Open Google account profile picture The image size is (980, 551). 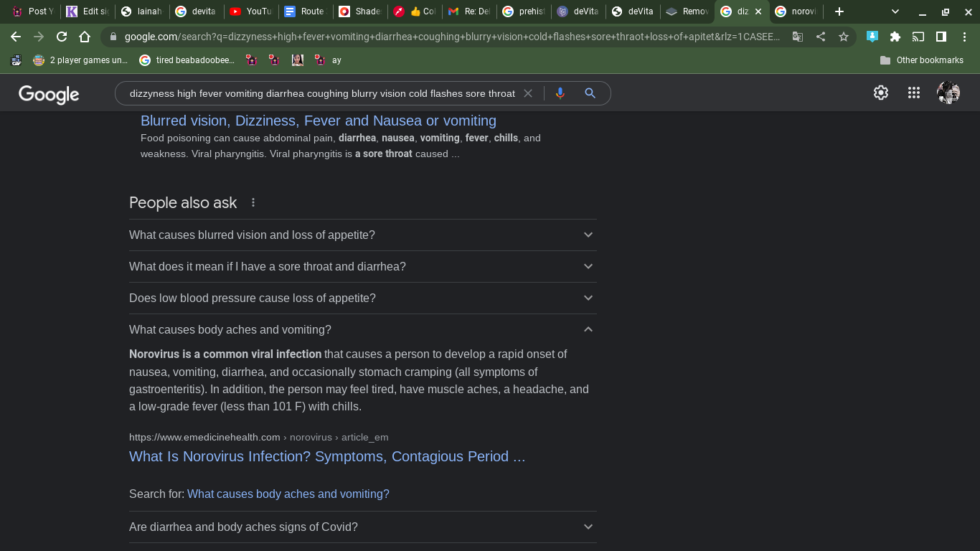tap(948, 93)
